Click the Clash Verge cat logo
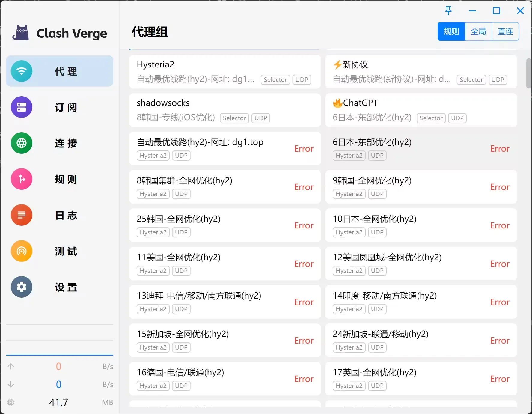This screenshot has width=532, height=414. point(21,33)
